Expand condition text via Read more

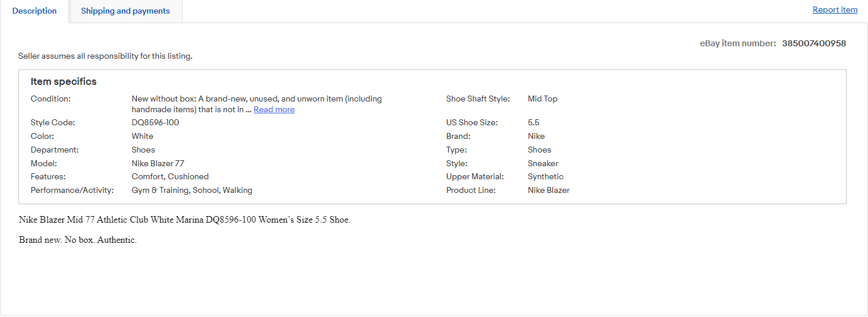pos(274,110)
